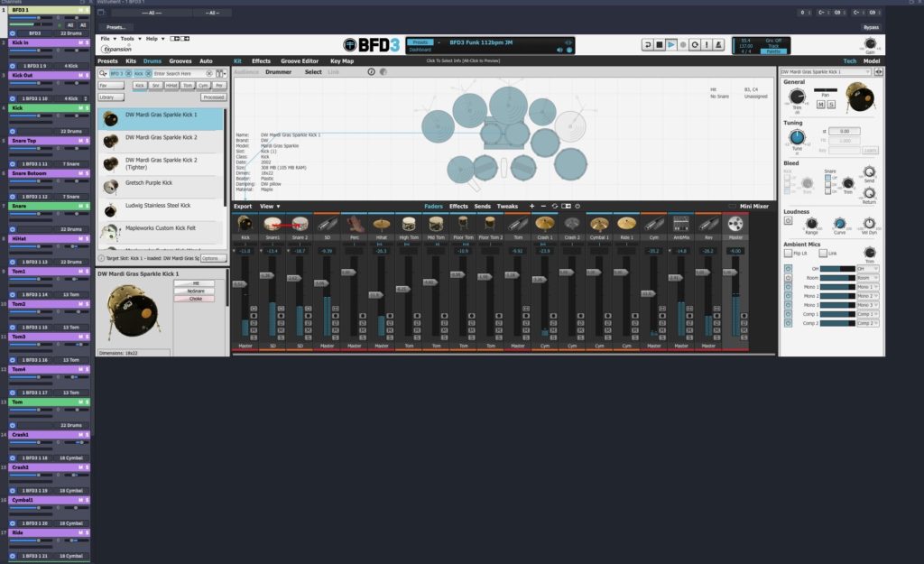Switch to the Grooves tab

(x=180, y=61)
